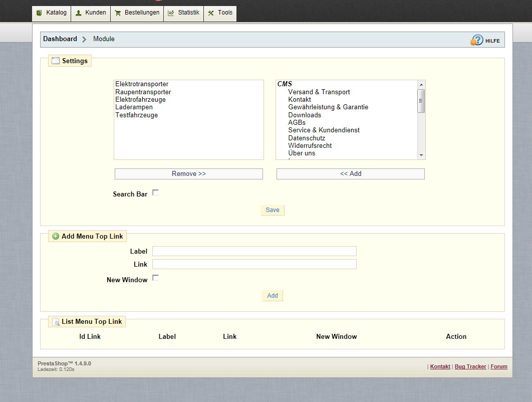The image size is (532, 402).
Task: Enable the Search Bar checkbox
Action: (x=155, y=192)
